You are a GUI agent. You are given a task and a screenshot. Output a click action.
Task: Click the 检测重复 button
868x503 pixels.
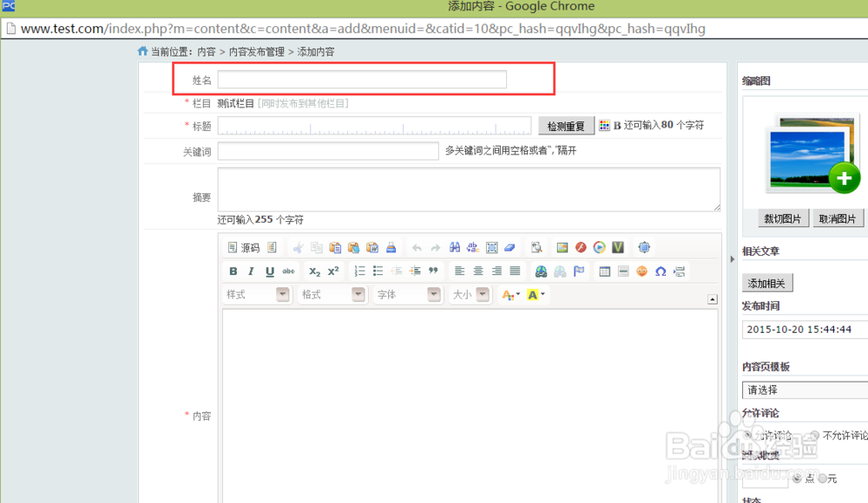pos(566,126)
